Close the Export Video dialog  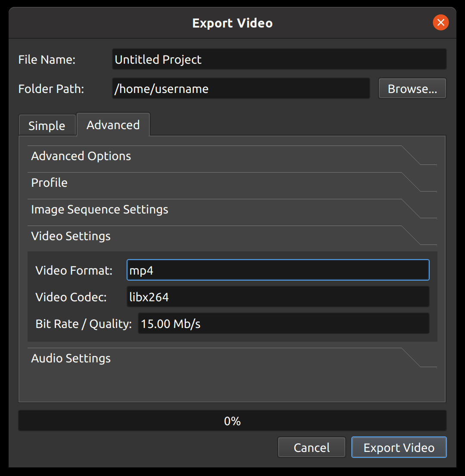[x=440, y=22]
